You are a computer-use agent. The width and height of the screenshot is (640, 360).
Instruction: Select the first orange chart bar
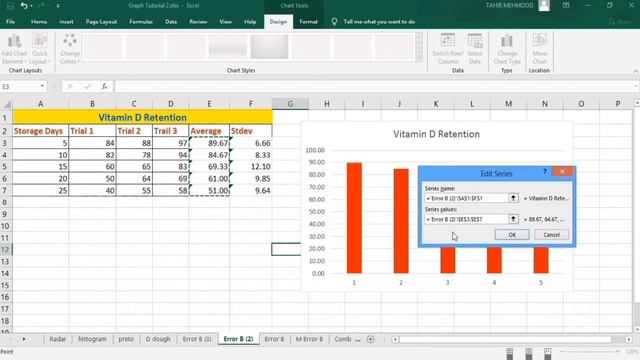(354, 218)
